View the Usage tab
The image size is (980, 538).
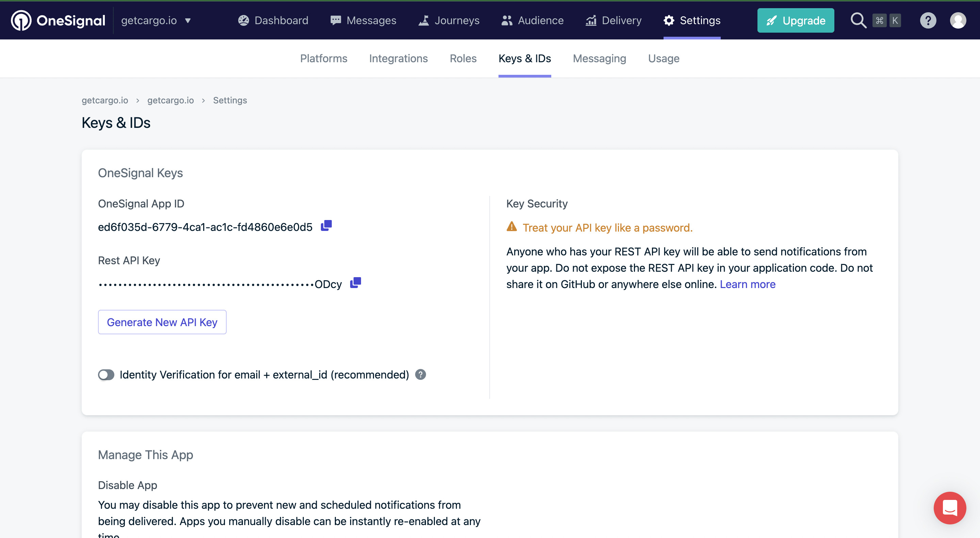664,58
